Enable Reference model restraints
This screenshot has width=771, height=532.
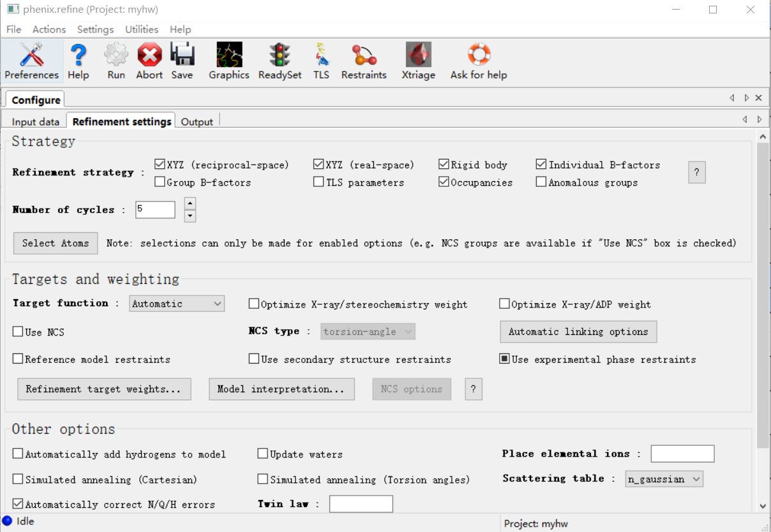click(18, 359)
